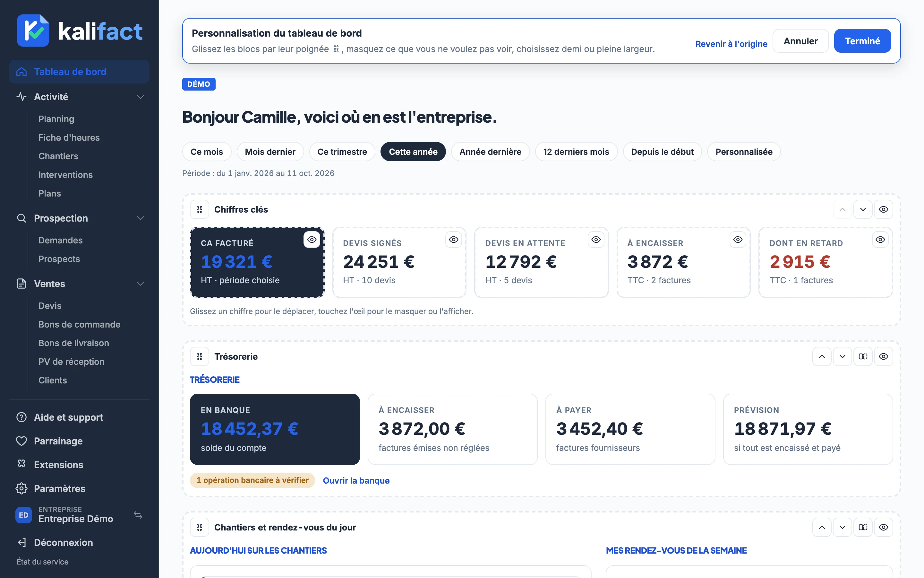Move Trésorerie block down

click(842, 357)
